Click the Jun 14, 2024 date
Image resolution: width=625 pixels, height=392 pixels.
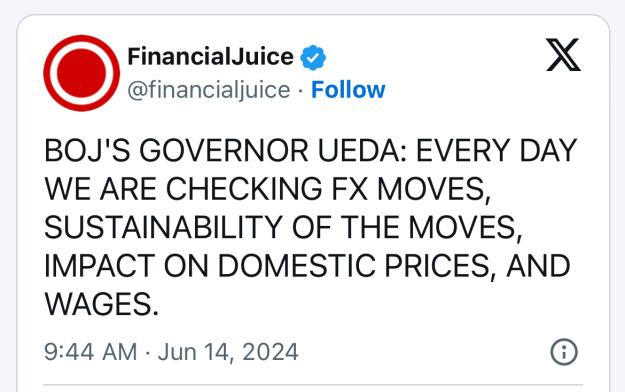228,352
